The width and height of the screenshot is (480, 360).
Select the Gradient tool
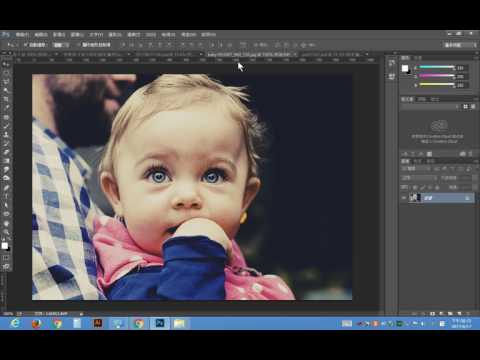tap(6, 160)
